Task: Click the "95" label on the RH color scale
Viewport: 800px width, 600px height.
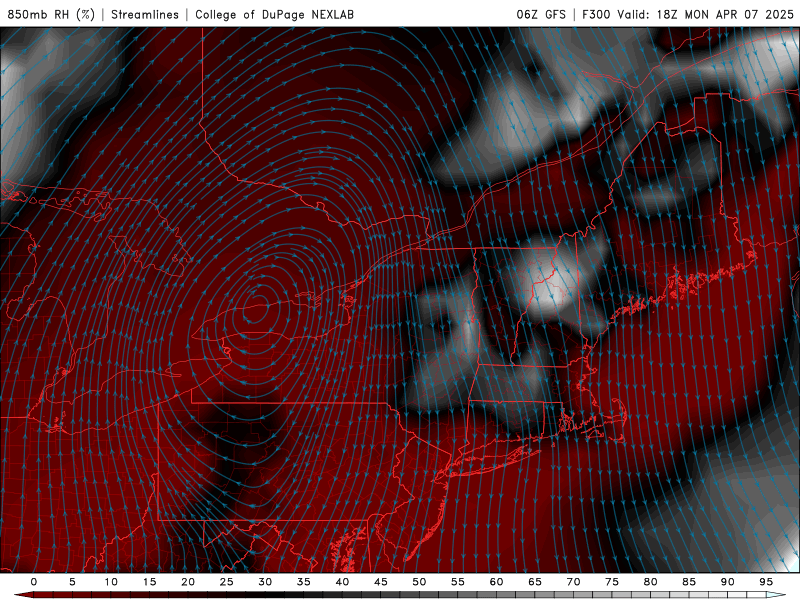Action: click(766, 582)
